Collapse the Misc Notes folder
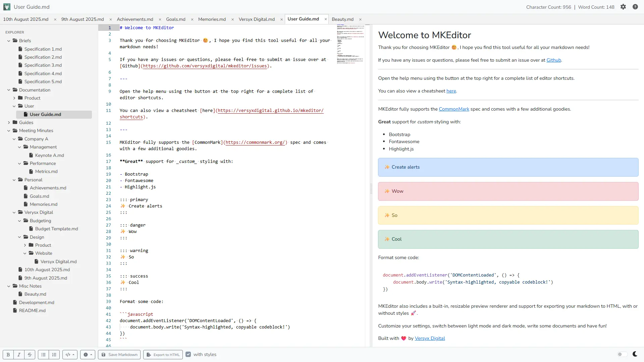This screenshot has height=362, width=644. (9, 286)
